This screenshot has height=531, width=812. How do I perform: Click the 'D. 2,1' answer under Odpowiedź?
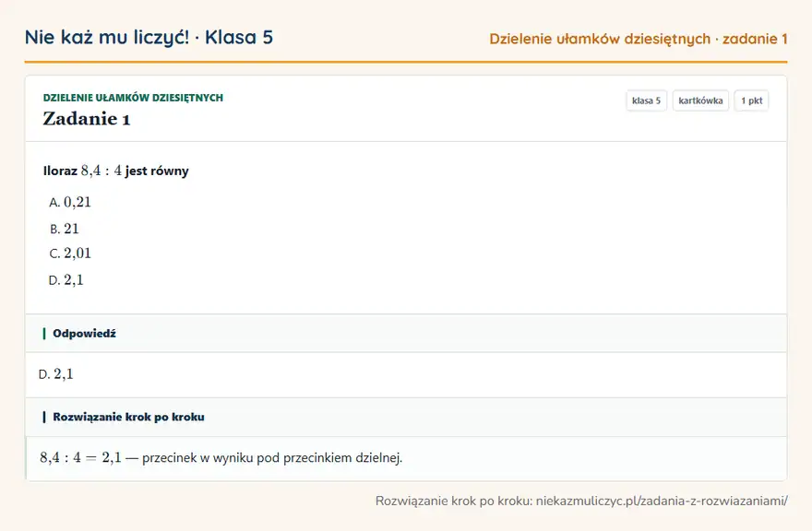56,373
